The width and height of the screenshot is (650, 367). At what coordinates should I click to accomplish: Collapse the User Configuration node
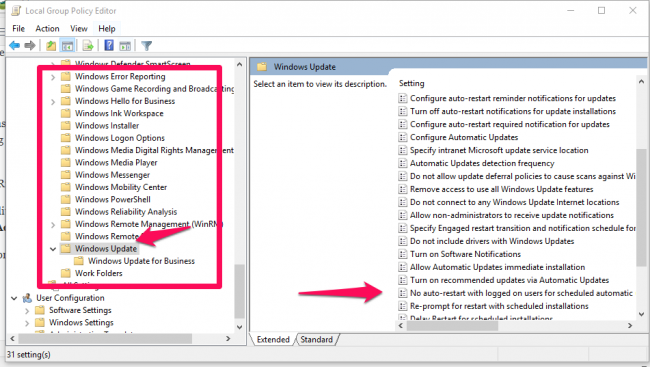pyautogui.click(x=14, y=298)
